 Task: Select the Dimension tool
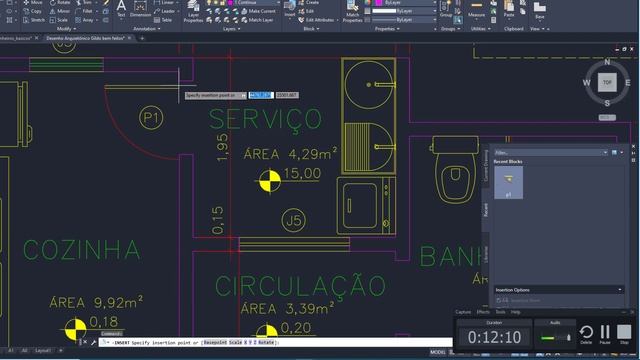[140, 9]
